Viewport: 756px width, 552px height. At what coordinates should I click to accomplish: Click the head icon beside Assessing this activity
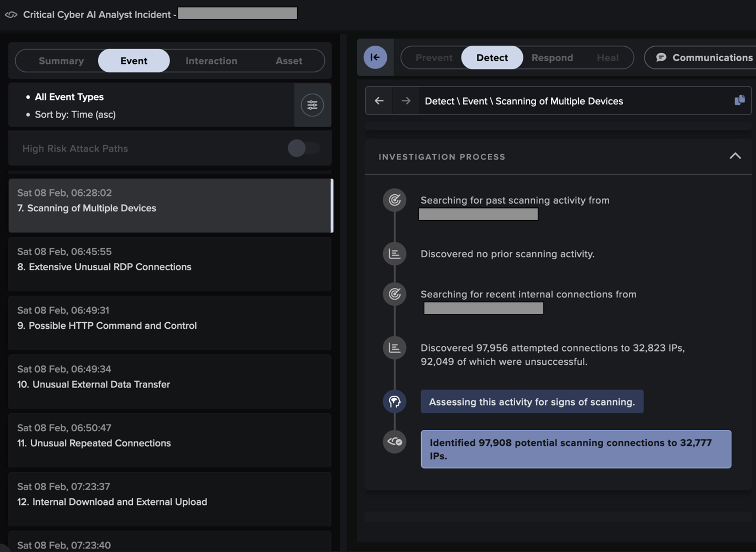(394, 401)
